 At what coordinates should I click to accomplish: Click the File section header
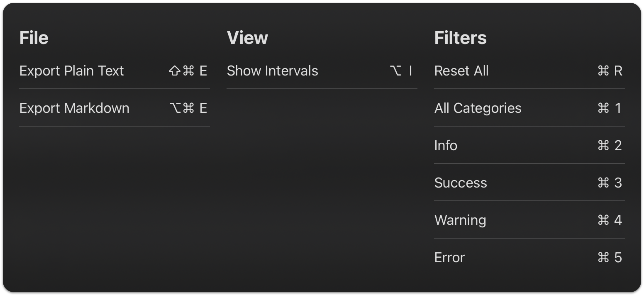(34, 37)
